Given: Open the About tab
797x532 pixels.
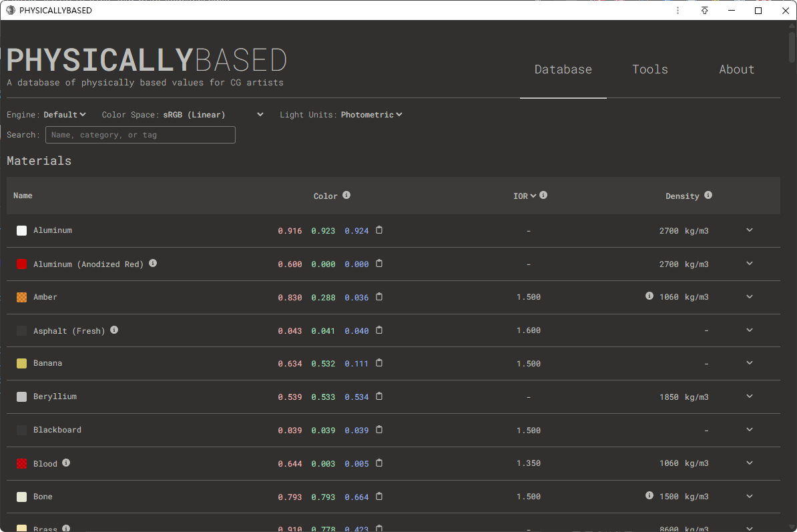Looking at the screenshot, I should (x=736, y=69).
